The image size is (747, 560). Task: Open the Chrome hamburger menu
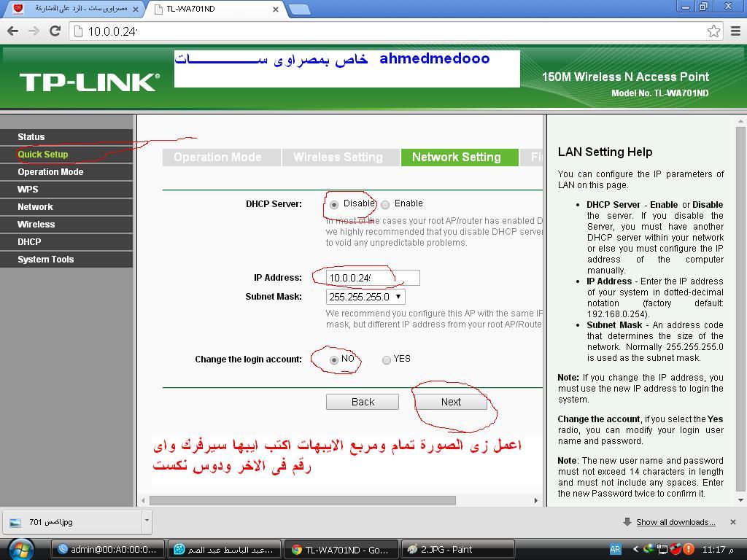click(735, 31)
